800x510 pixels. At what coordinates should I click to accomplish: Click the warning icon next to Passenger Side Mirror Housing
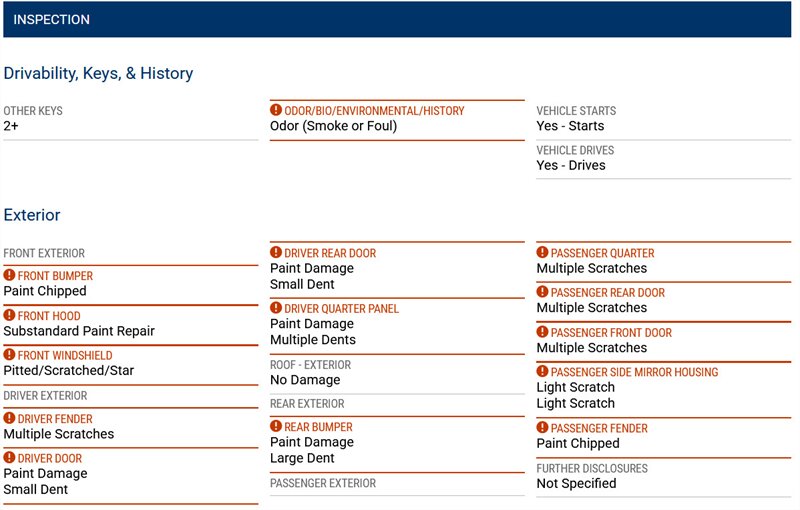(x=543, y=372)
